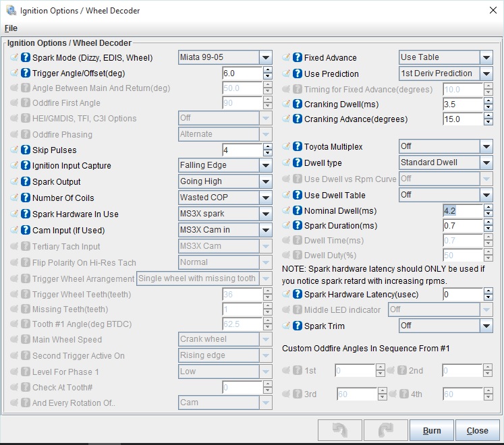This screenshot has height=445, width=504.
Task: Click the pencil note icon beside Fixed Advance
Action: 286,57
